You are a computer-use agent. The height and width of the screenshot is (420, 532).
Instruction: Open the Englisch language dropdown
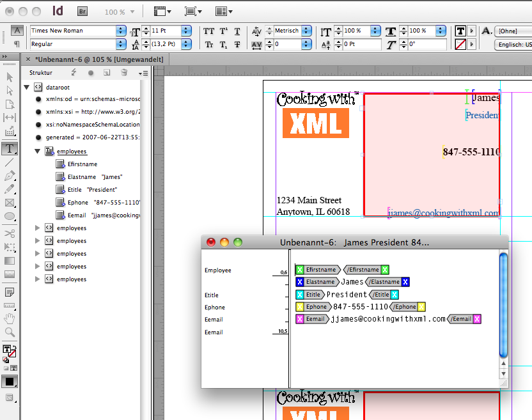click(x=513, y=45)
